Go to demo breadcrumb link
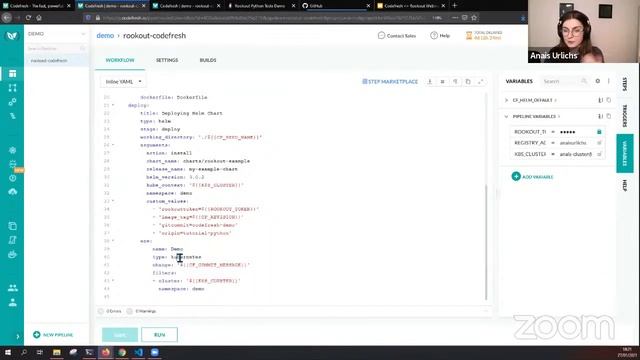The width and height of the screenshot is (640, 360). pyautogui.click(x=105, y=36)
